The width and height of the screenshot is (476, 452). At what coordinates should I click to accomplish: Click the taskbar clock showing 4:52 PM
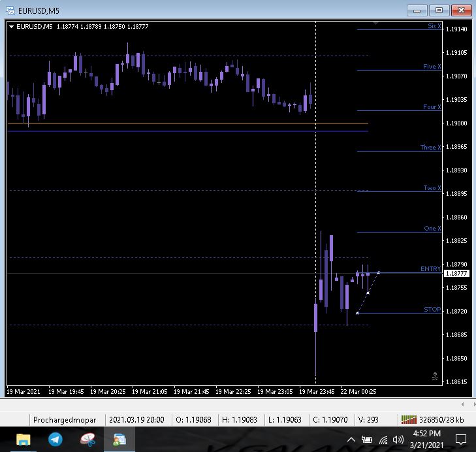[426, 439]
